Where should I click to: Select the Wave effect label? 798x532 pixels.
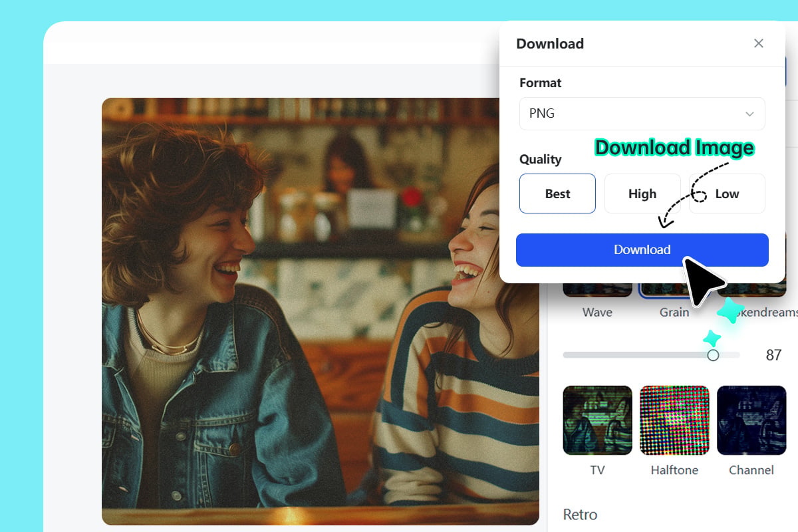pyautogui.click(x=597, y=313)
